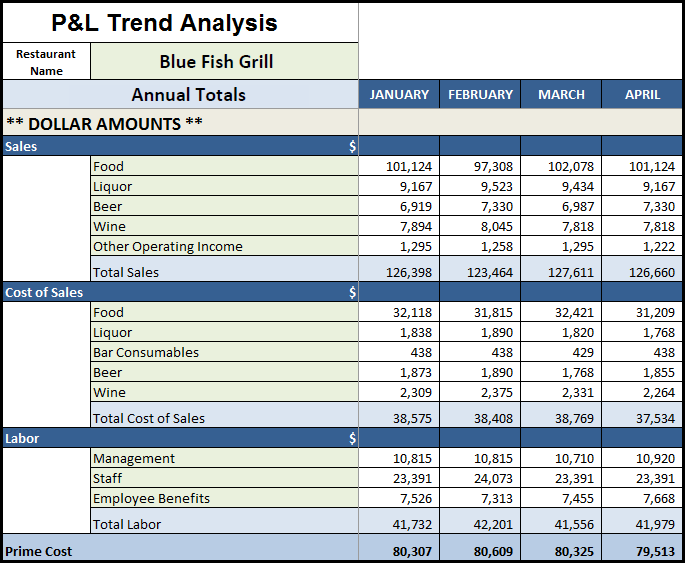The height and width of the screenshot is (563, 685).
Task: Click January Prime Cost 80,307
Action: [x=399, y=547]
